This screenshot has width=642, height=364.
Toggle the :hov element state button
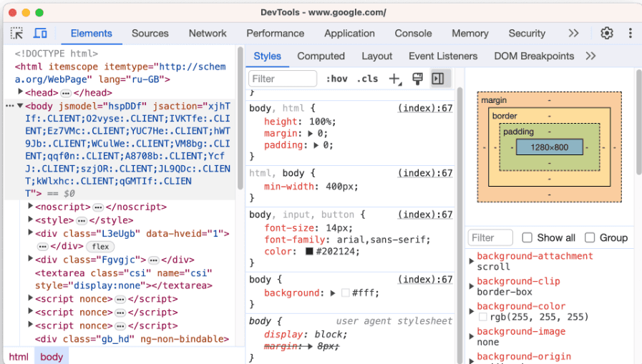tap(336, 79)
